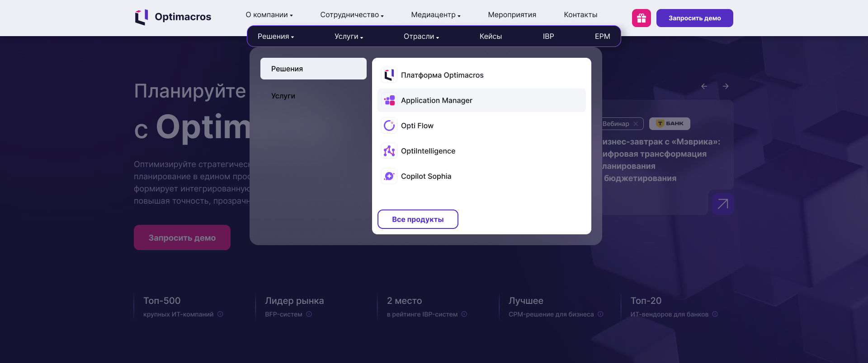868x363 pixels.
Task: Open the Кейсы menu item
Action: pos(491,37)
